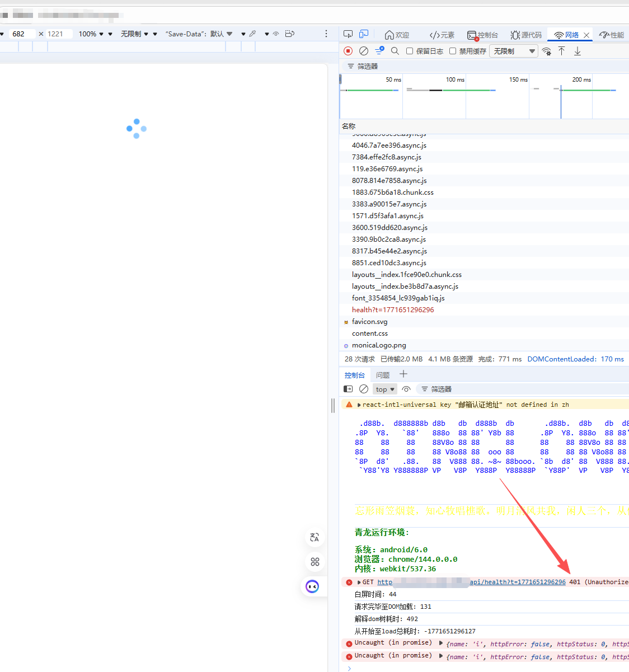The height and width of the screenshot is (672, 629).
Task: Toggle the console live expression eye
Action: coord(406,389)
